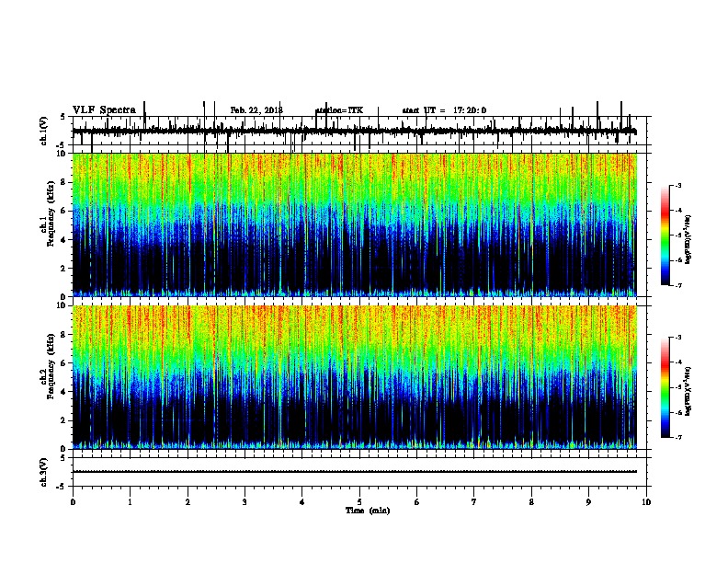Click the ch.1 voltage waveform trace
Viewport: 728px width, 563px height.
(354, 131)
